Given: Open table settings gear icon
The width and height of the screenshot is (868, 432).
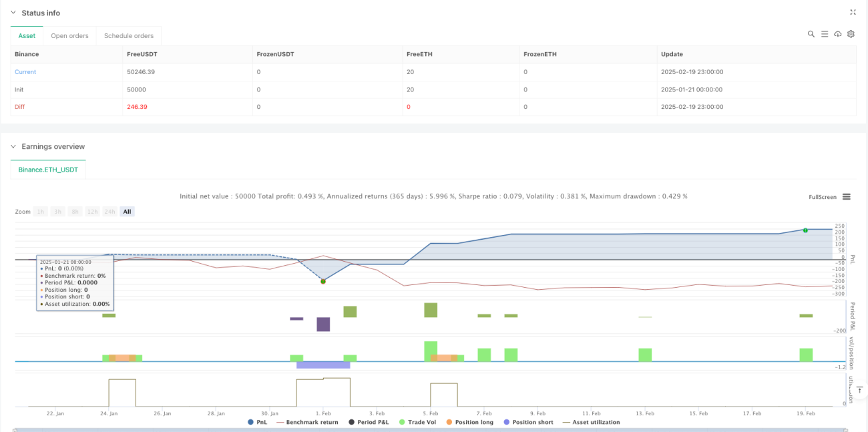Looking at the screenshot, I should pos(851,34).
